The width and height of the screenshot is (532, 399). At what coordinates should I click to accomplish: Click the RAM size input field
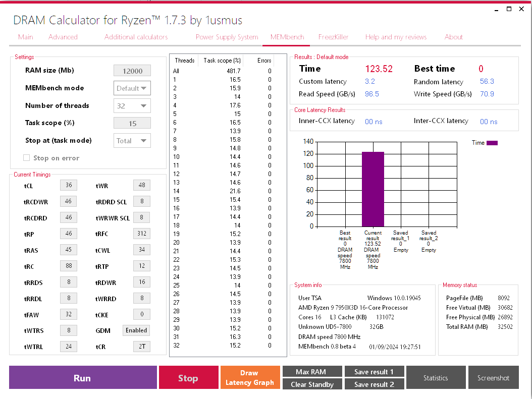pos(132,71)
